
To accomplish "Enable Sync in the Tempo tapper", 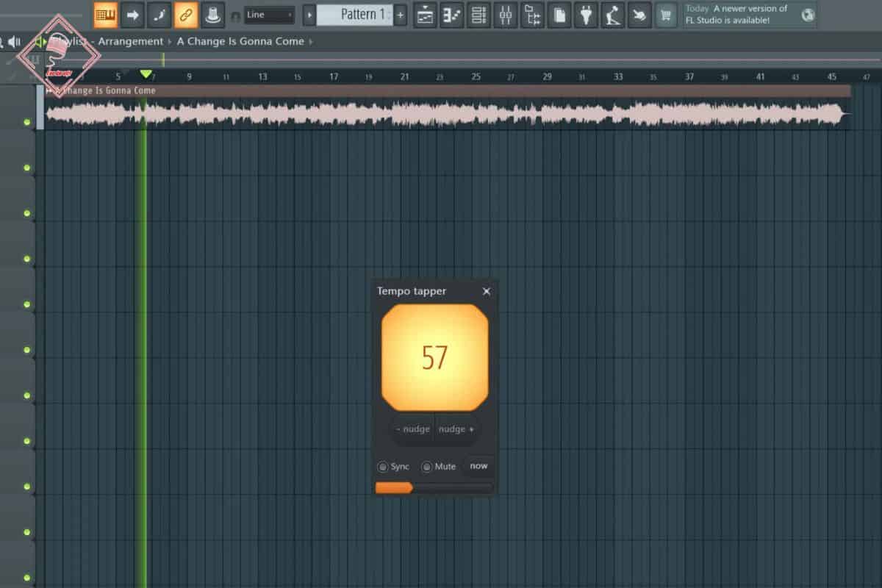I will click(x=383, y=466).
